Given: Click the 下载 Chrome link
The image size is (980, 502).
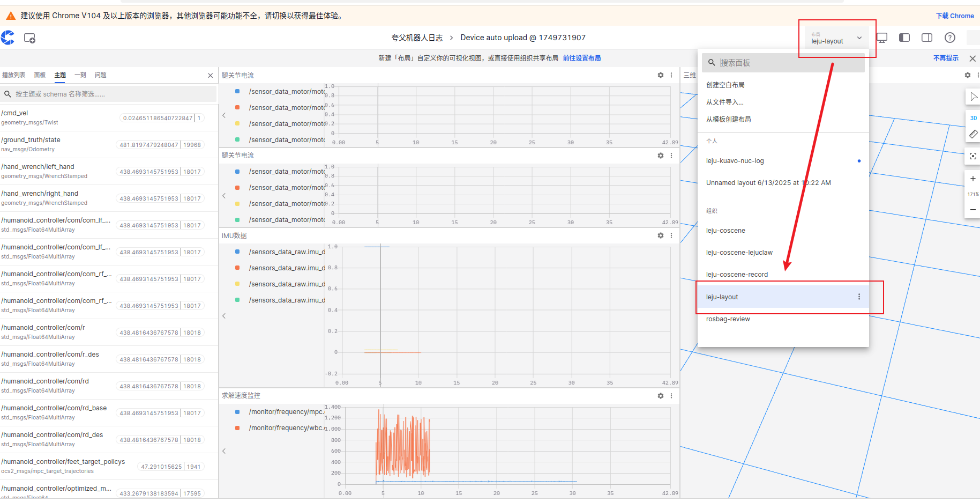Looking at the screenshot, I should click(954, 16).
